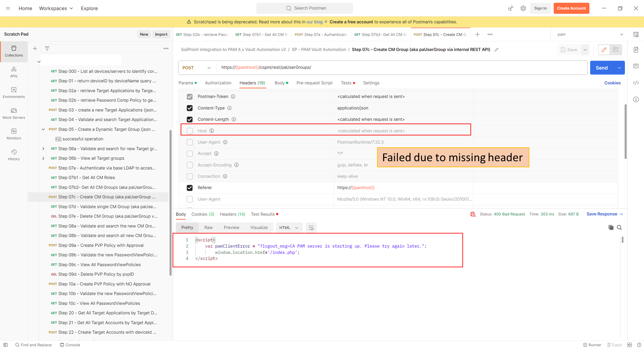Open the Environments panel
644x349 pixels.
[14, 93]
